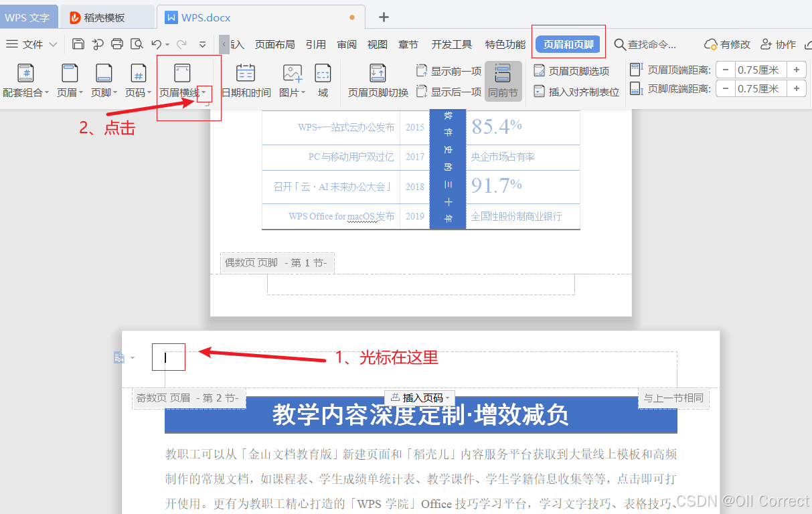
Task: Open a new tab with the plus button
Action: coord(384,17)
